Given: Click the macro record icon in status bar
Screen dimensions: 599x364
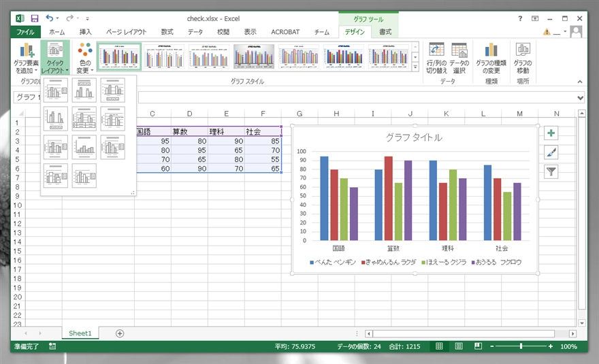Looking at the screenshot, I should pos(52,346).
